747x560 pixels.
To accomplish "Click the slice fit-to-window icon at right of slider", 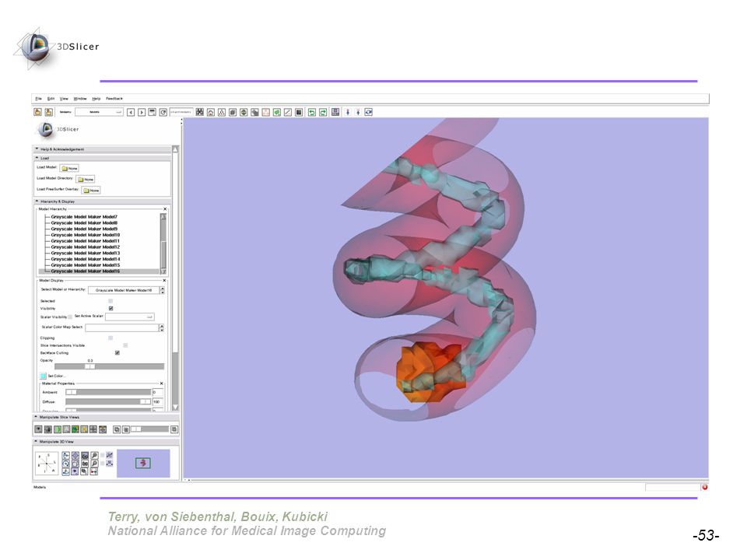I will (174, 429).
